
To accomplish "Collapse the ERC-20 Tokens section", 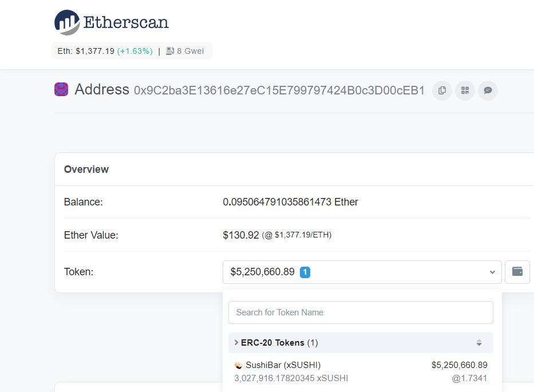I will 236,343.
